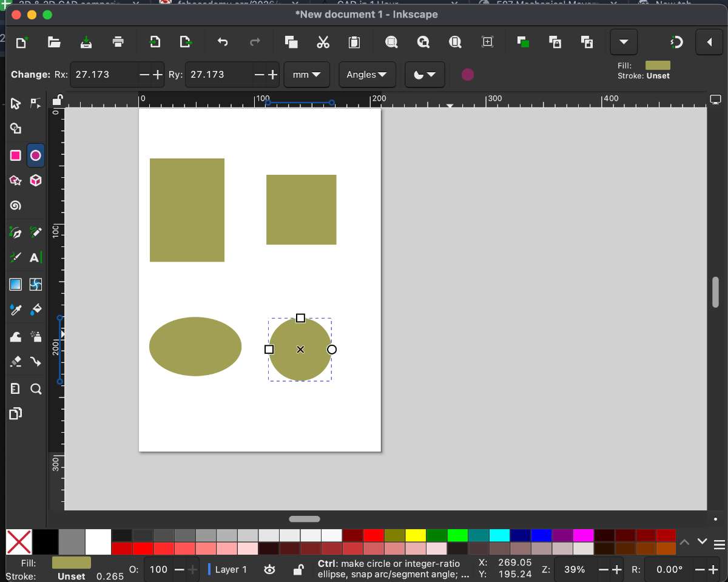The width and height of the screenshot is (728, 582).
Task: Undo the last action
Action: (x=223, y=42)
